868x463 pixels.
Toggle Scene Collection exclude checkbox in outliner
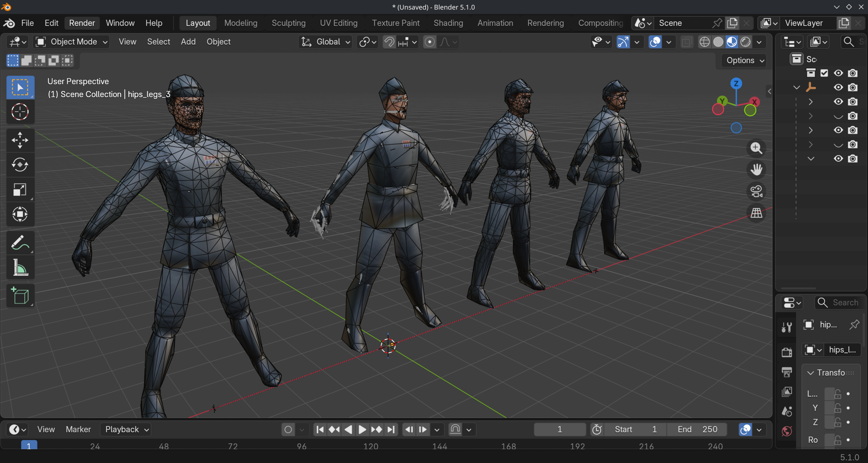824,73
